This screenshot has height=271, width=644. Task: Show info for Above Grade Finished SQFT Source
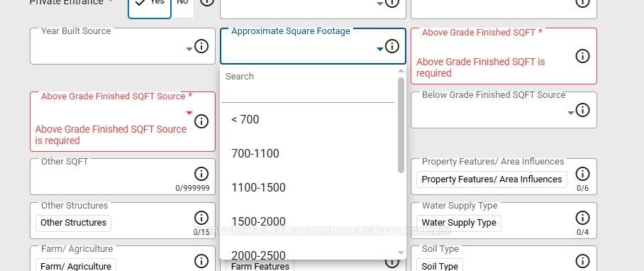click(x=201, y=121)
